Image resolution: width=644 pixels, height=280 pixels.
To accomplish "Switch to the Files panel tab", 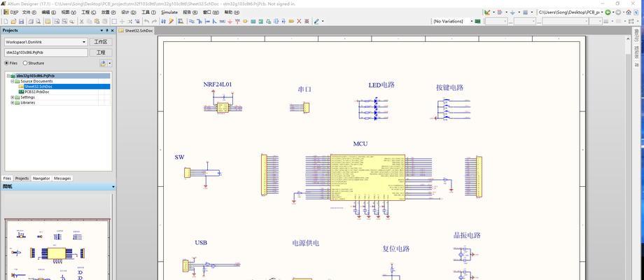I will (7, 178).
